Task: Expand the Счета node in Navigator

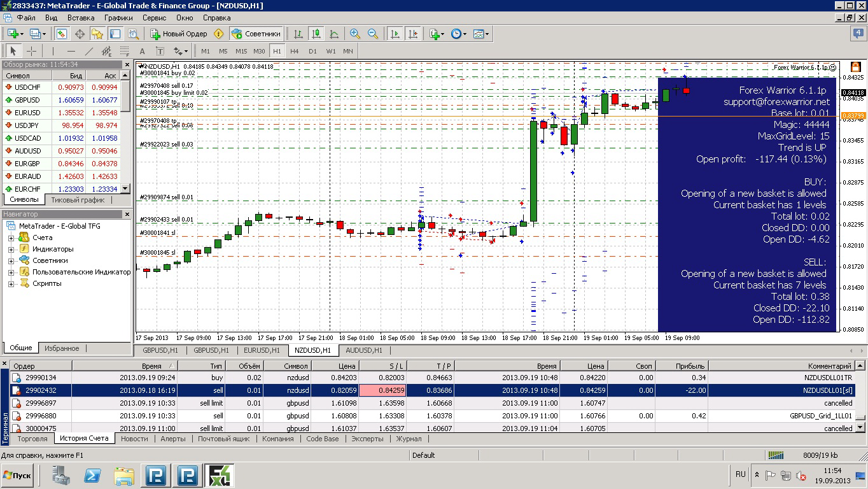Action: click(11, 238)
